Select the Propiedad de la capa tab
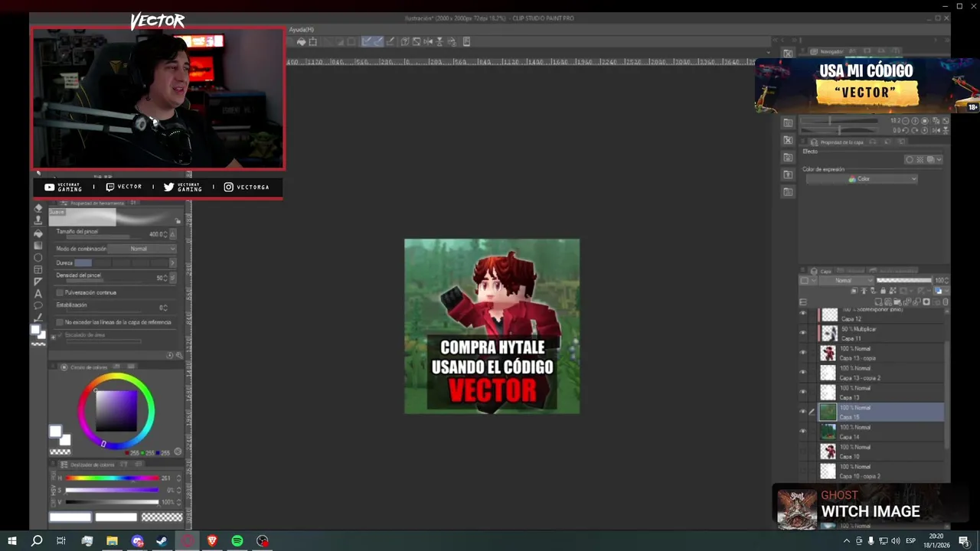 pyautogui.click(x=837, y=142)
